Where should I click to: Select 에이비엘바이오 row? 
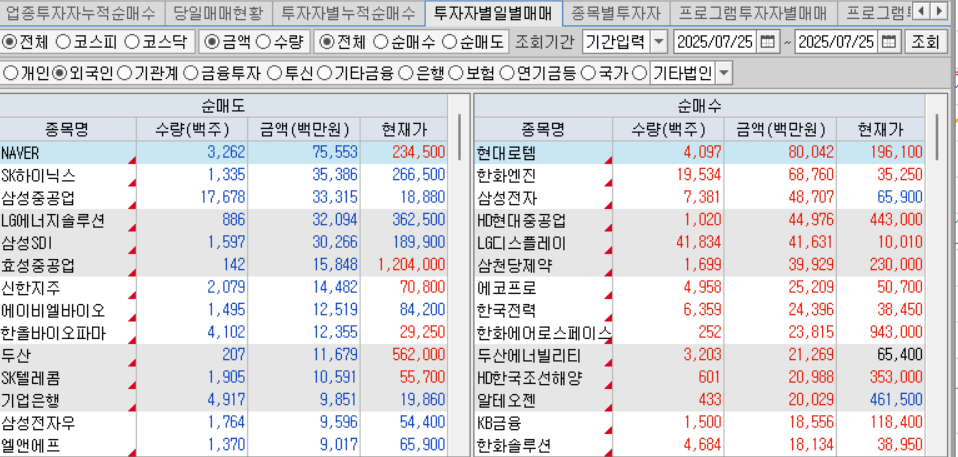(x=223, y=310)
